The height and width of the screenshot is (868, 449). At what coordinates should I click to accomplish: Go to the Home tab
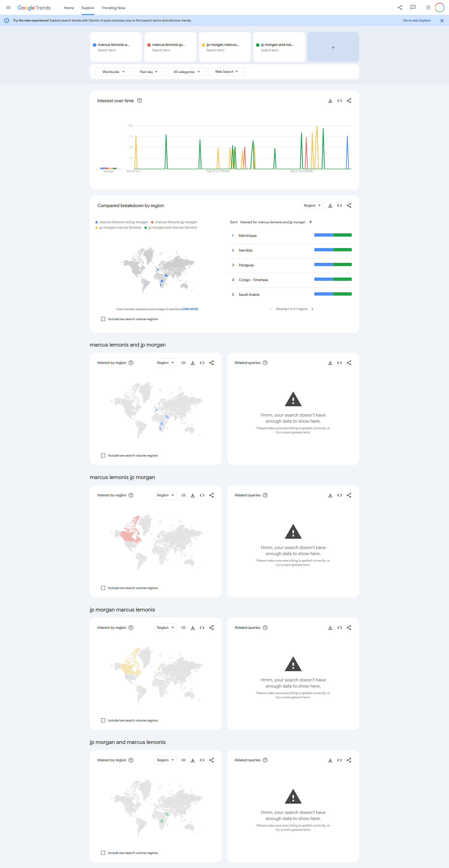[x=69, y=8]
